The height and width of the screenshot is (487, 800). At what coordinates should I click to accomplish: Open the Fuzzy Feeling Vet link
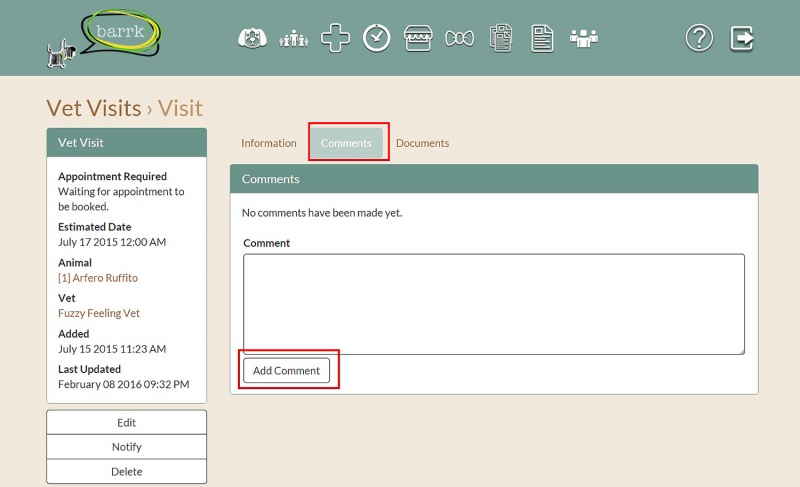point(99,313)
